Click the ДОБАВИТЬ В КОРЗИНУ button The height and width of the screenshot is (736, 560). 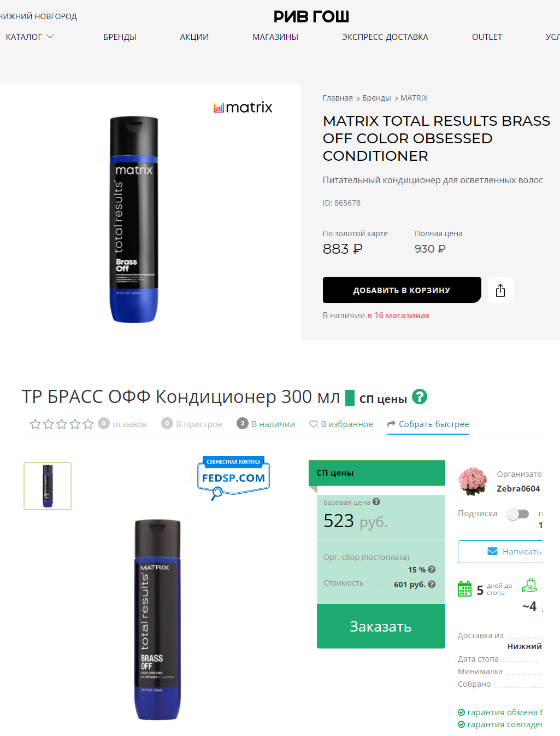pos(402,290)
